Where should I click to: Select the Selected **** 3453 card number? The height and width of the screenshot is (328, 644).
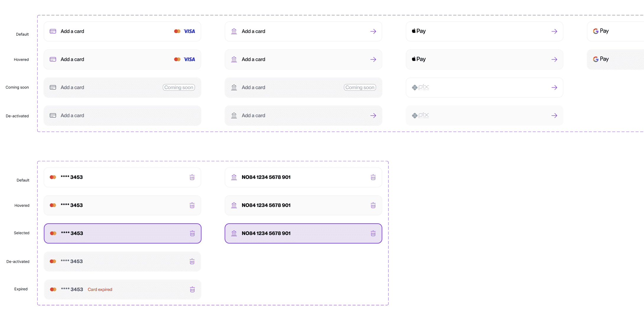point(72,233)
